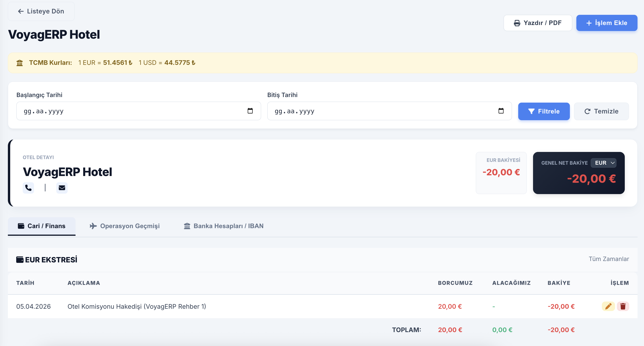The image size is (644, 346).
Task: Add a transaction with İşlem Ekle
Action: click(x=606, y=23)
